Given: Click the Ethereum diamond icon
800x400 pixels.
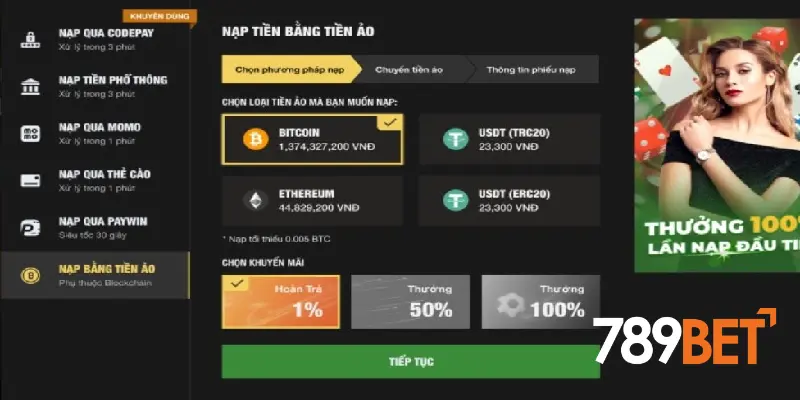Looking at the screenshot, I should tap(256, 200).
